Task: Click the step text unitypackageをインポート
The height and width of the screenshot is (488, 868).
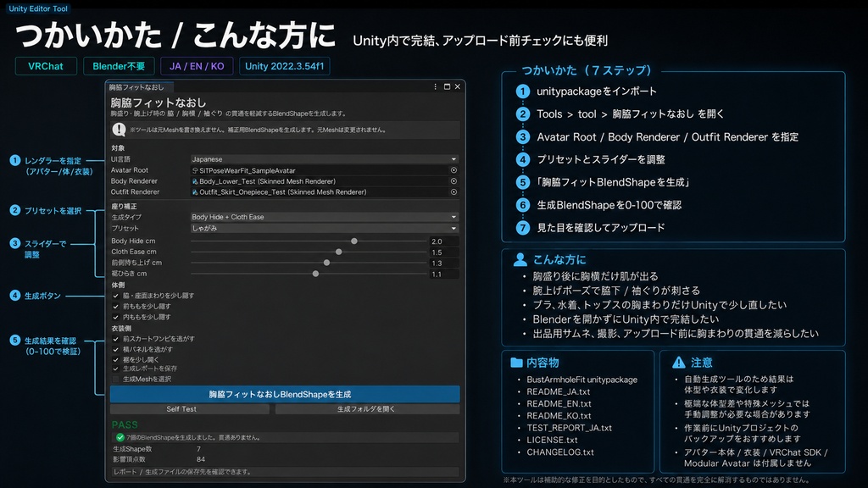Action: click(596, 91)
